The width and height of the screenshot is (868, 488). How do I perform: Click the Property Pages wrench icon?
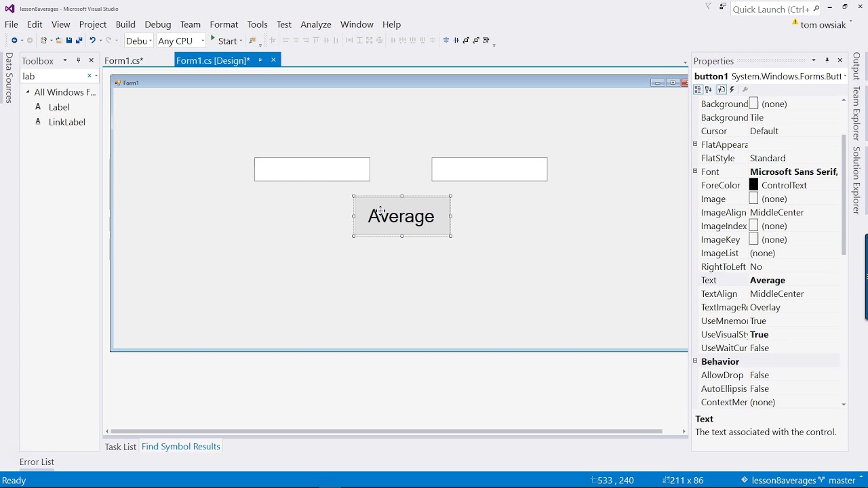click(745, 89)
